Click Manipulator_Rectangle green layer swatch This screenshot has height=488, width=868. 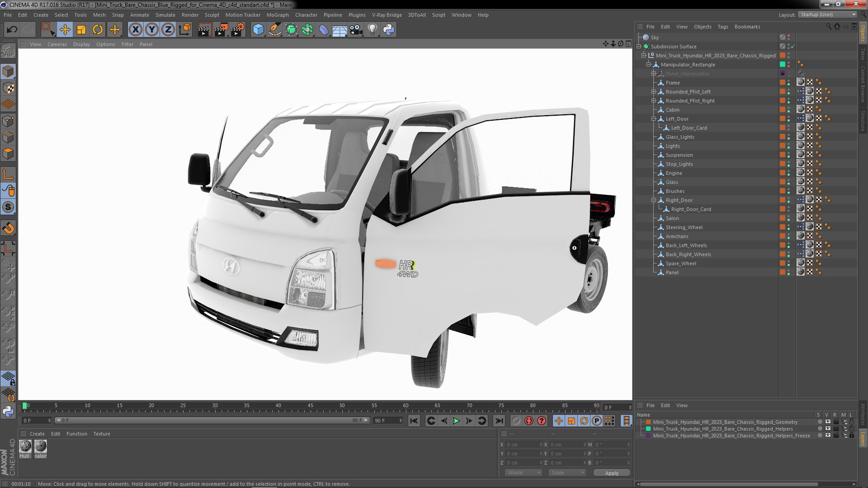(x=783, y=64)
